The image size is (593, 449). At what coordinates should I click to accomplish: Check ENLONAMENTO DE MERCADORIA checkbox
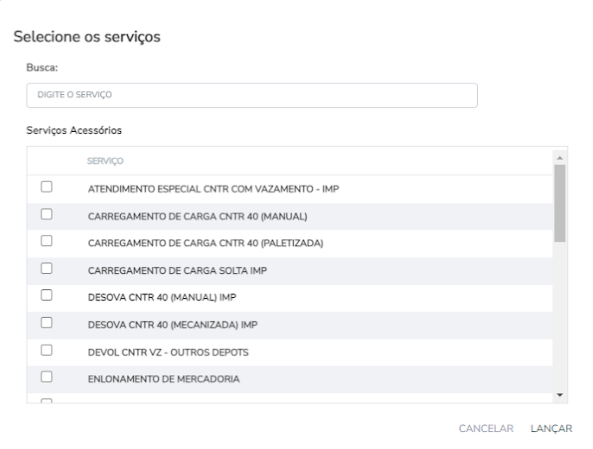pyautogui.click(x=47, y=377)
